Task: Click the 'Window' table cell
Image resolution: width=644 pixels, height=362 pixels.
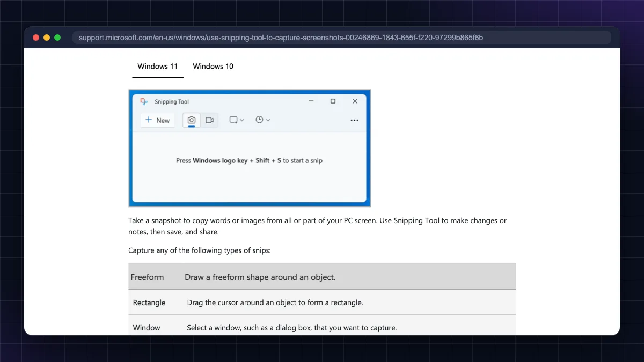Action: (x=147, y=327)
